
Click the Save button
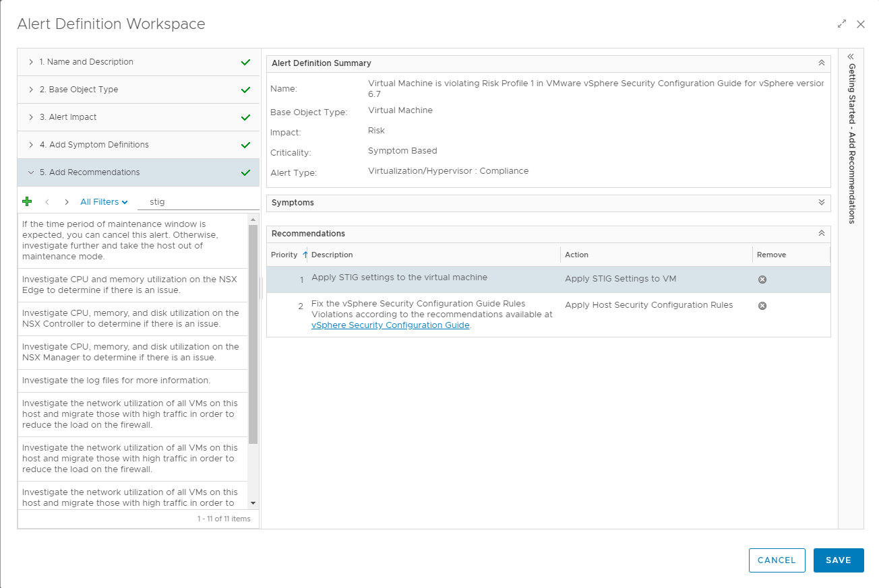coord(838,560)
